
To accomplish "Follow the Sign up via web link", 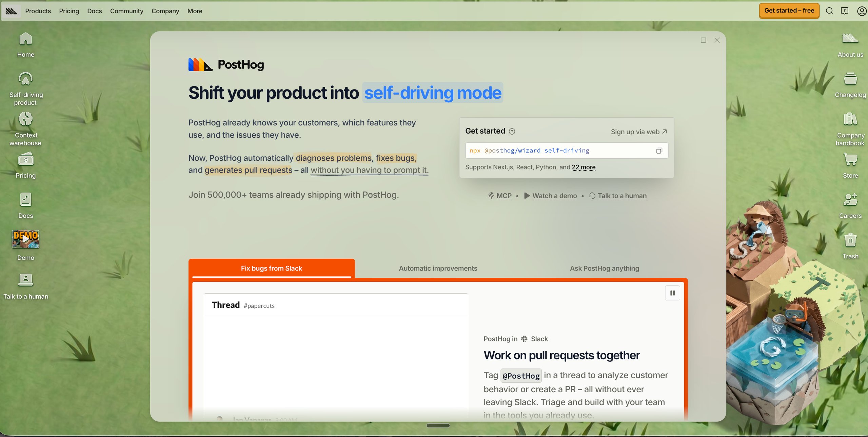I will click(x=639, y=132).
